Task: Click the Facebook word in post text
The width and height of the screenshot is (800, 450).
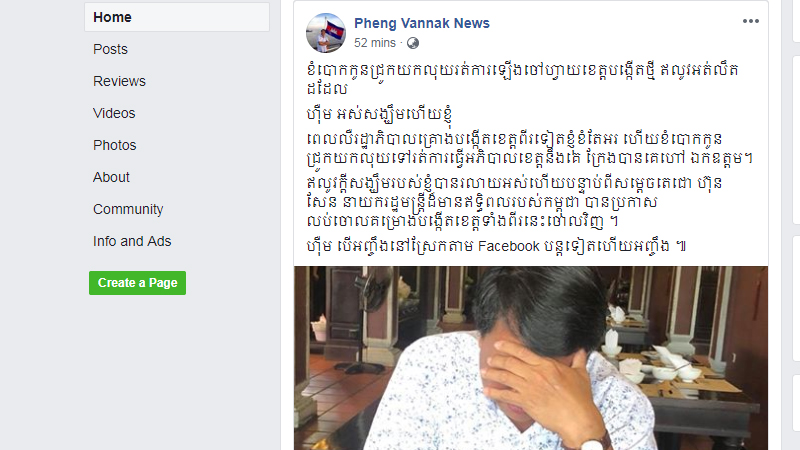Action: [x=508, y=246]
